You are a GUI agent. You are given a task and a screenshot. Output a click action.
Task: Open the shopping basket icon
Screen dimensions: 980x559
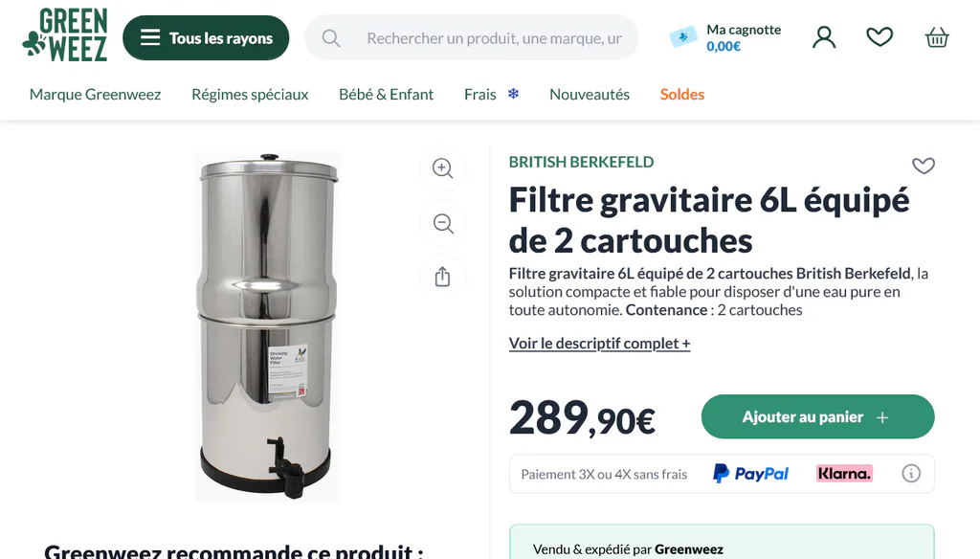tap(937, 37)
